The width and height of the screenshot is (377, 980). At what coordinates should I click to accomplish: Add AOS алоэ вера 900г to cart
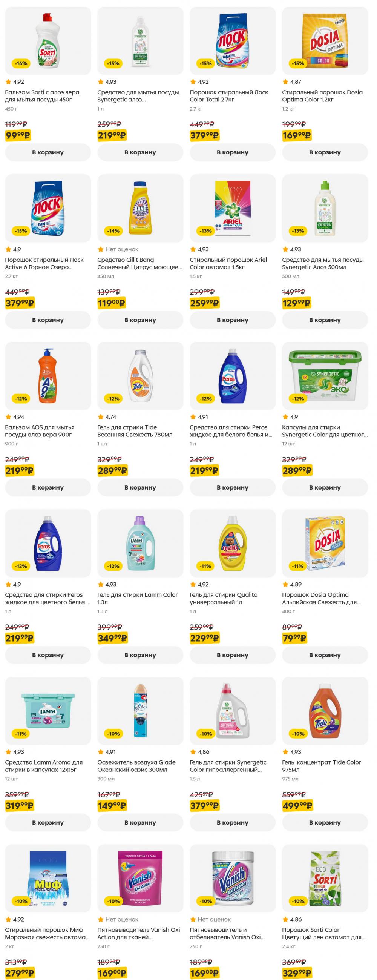[48, 487]
